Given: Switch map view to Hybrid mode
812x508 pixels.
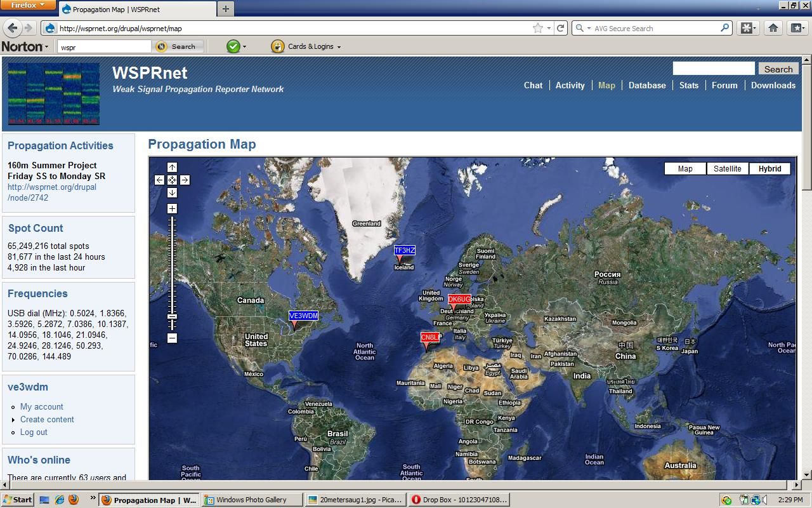Looking at the screenshot, I should click(769, 168).
